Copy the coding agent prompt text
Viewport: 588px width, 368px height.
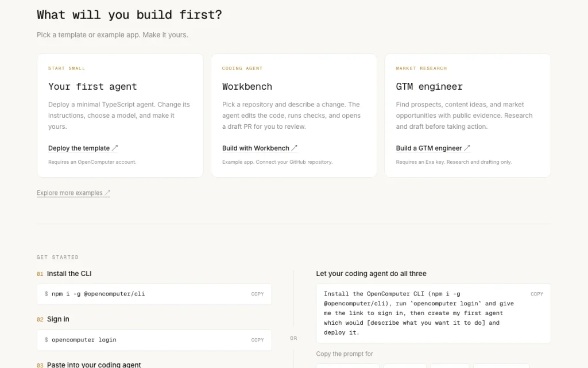tap(537, 294)
